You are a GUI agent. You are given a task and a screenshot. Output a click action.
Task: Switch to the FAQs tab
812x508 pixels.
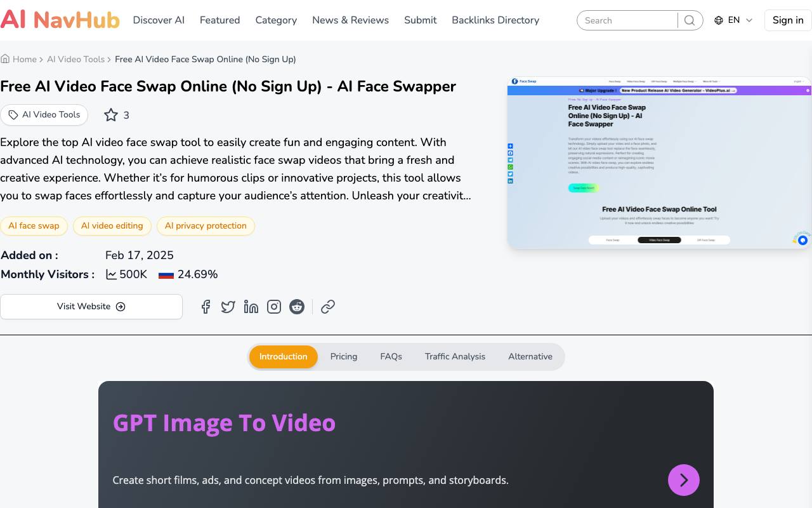click(x=391, y=357)
